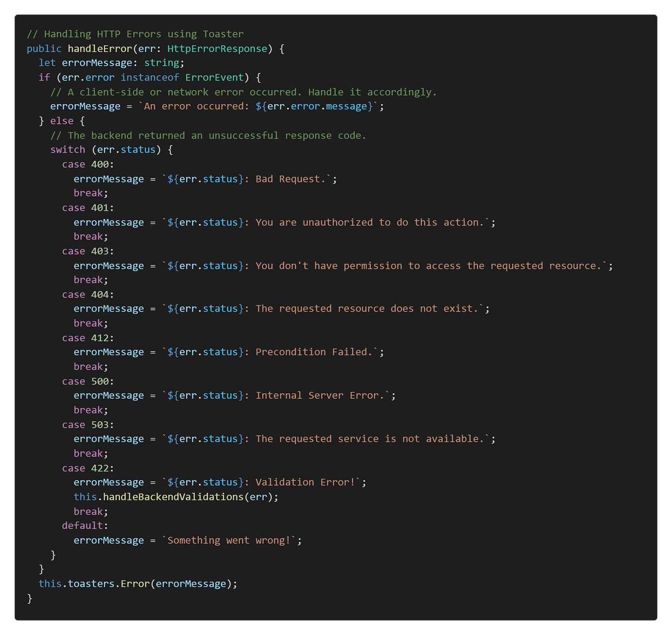Select the Bad Request message string
Viewport: 672px width, 635px height.
click(293, 178)
